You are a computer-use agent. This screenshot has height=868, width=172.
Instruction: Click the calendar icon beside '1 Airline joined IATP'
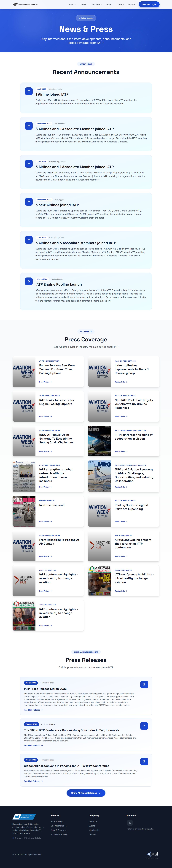click(x=29, y=91)
